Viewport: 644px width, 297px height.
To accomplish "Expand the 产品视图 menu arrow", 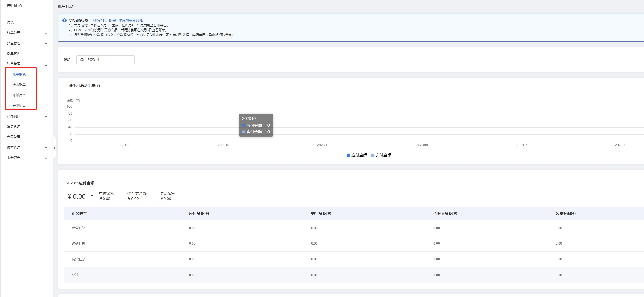I will pyautogui.click(x=46, y=117).
